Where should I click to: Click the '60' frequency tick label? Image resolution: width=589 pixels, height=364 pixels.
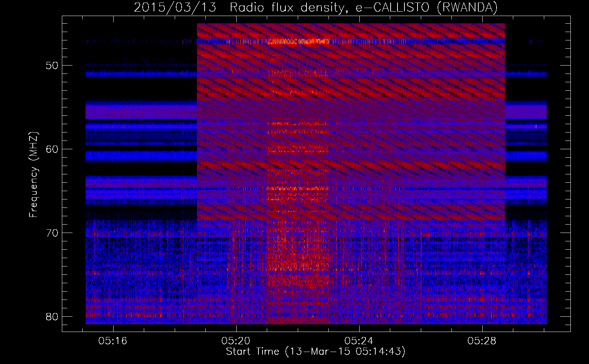tap(52, 149)
